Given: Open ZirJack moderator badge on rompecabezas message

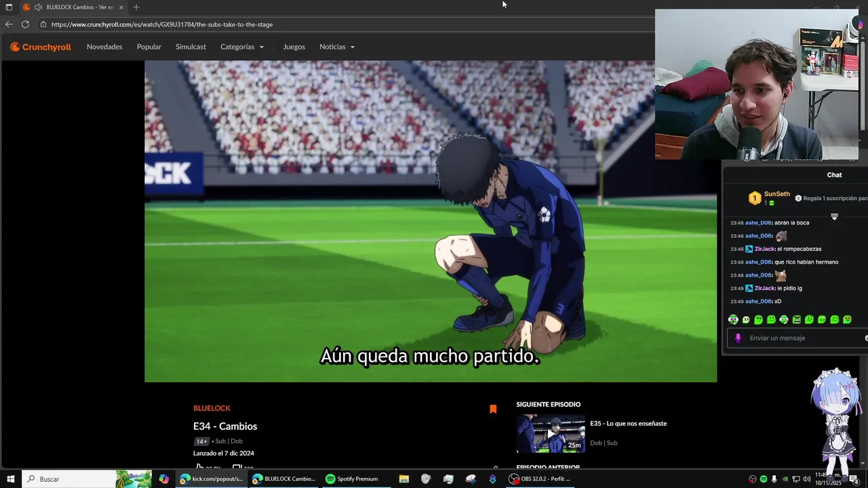Looking at the screenshot, I should (749, 249).
